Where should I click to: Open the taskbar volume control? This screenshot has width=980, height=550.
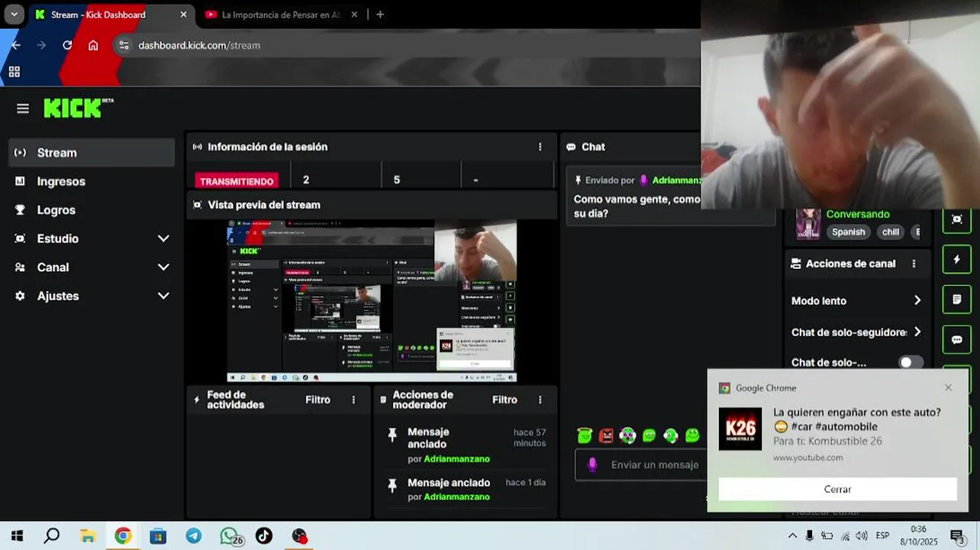pos(862,536)
